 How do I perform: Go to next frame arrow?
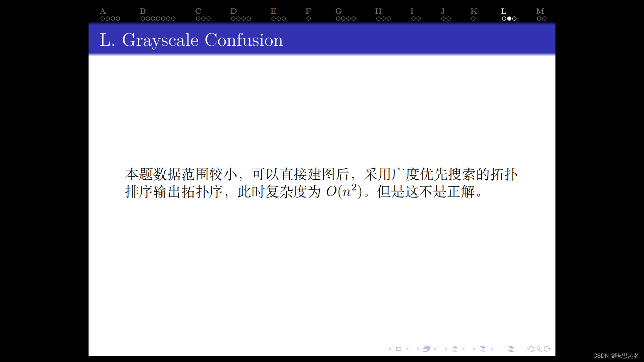(436, 349)
